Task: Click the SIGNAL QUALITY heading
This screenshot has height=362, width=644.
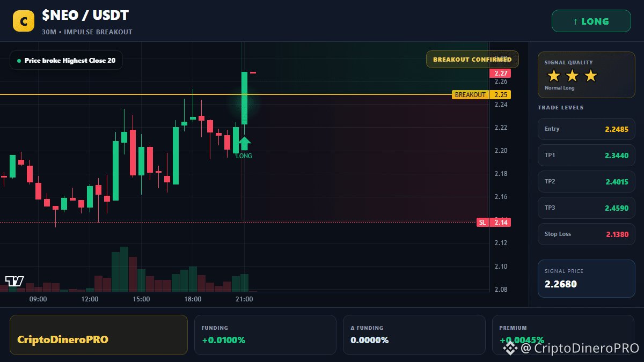Action: tap(568, 63)
